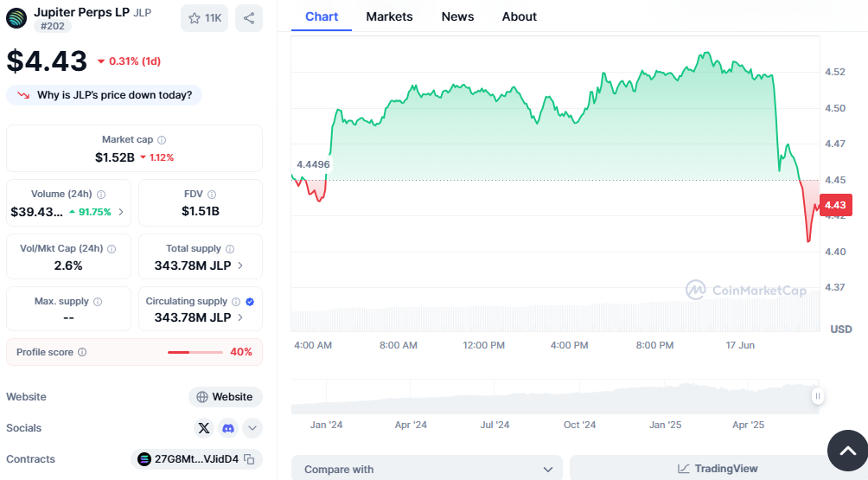Click the red 4.43 current price marker
Image resolution: width=868 pixels, height=480 pixels.
coord(835,205)
